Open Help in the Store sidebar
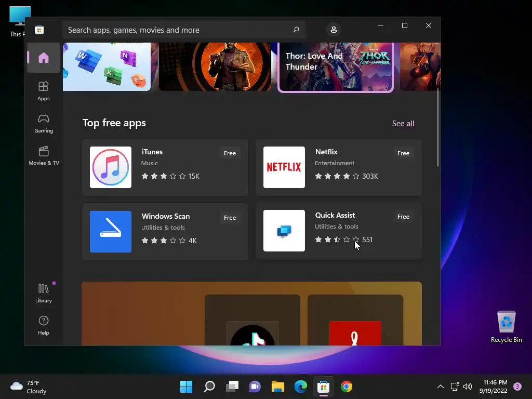 (44, 326)
